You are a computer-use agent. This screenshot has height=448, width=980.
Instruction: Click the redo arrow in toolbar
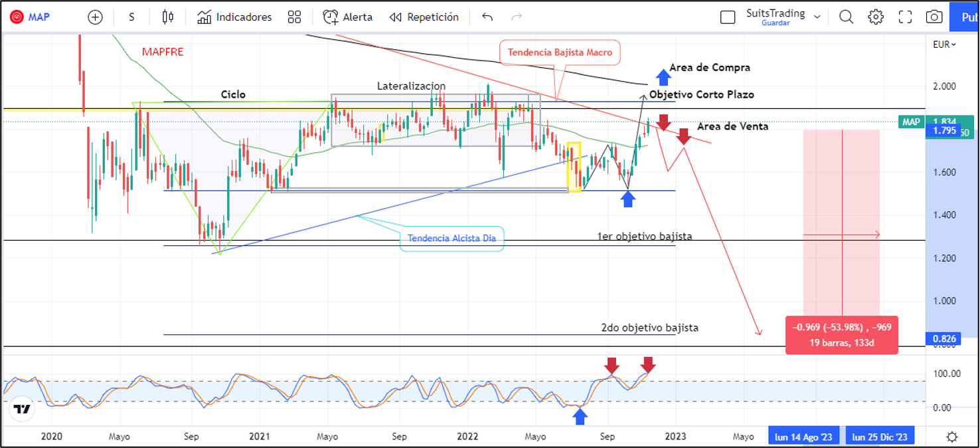point(517,17)
